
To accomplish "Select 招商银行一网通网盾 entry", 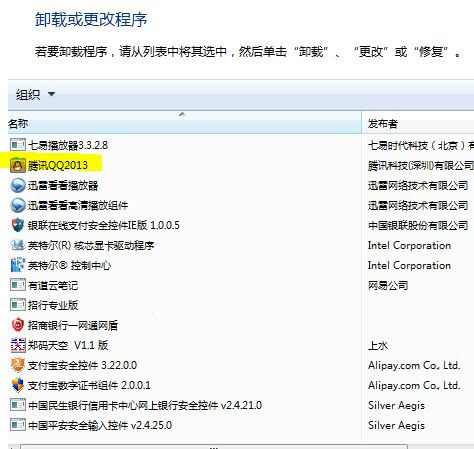I will point(73,325).
